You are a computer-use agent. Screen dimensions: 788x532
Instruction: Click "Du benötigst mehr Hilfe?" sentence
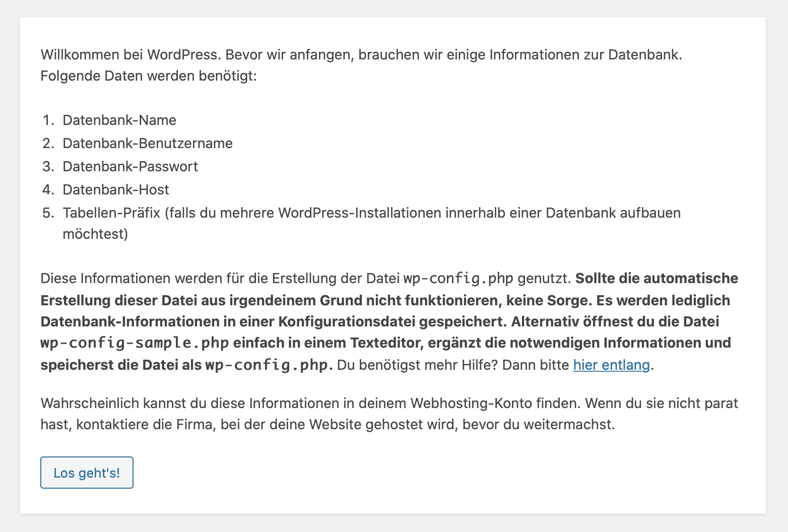point(418,365)
